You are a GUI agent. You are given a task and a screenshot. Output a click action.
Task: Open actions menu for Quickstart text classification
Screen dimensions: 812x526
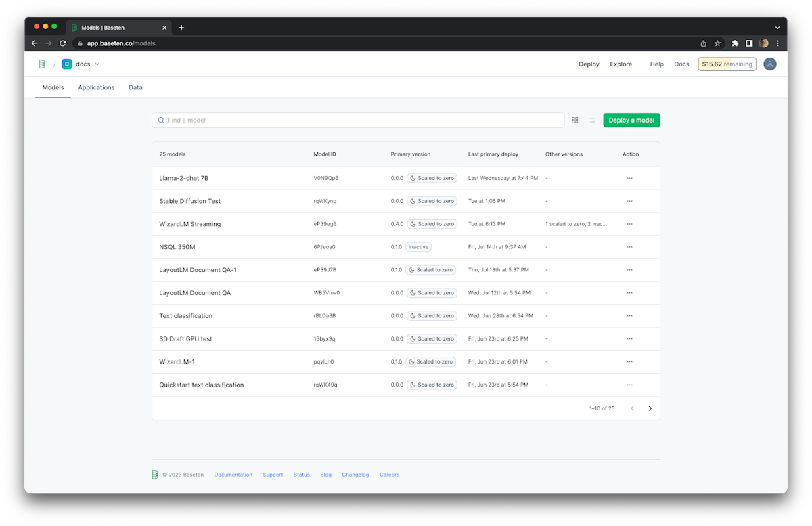[x=629, y=385]
